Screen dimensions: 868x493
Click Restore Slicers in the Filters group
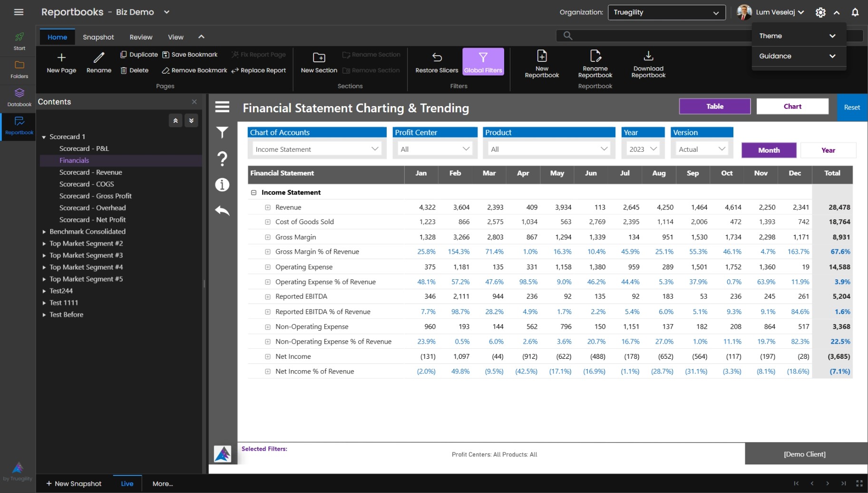tap(436, 62)
